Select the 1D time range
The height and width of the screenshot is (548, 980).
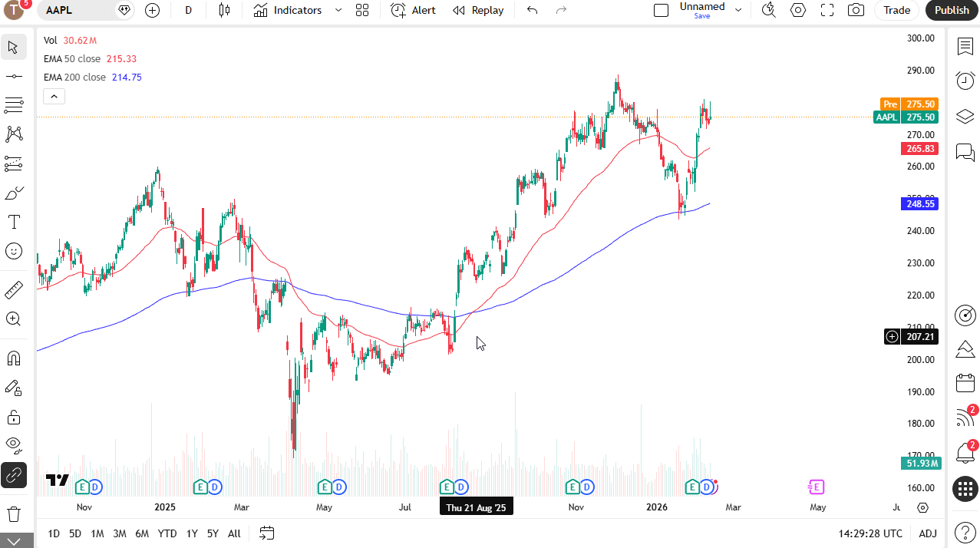[54, 533]
